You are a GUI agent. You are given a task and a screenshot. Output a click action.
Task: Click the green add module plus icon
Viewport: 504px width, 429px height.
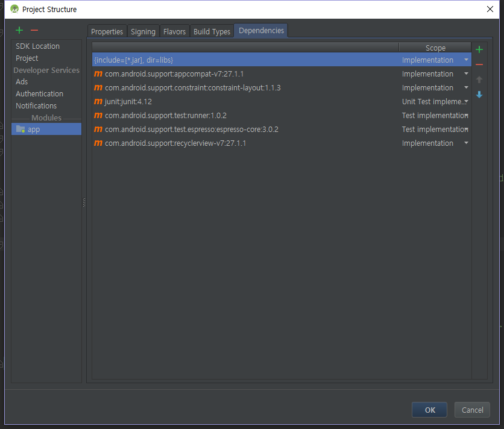click(x=19, y=30)
